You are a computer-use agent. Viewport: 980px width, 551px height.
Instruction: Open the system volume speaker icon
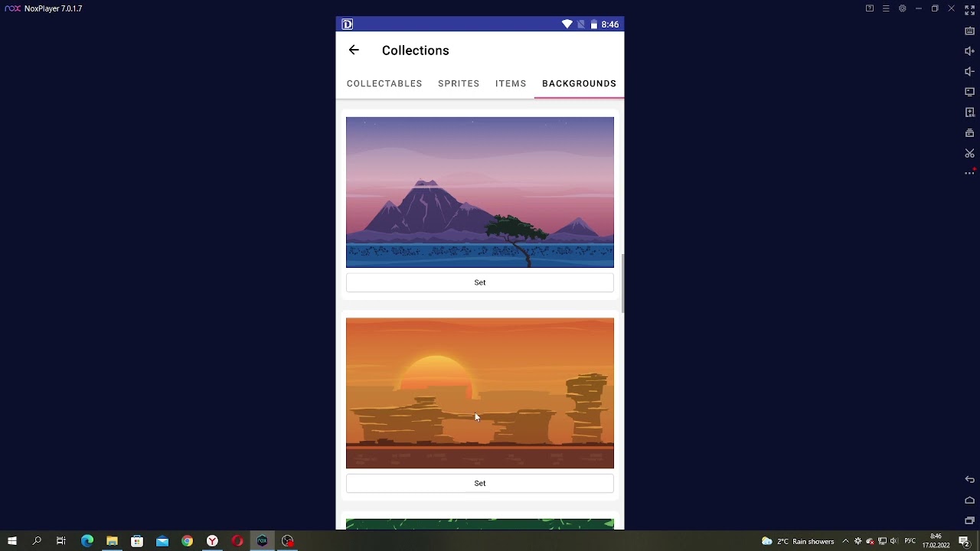pyautogui.click(x=893, y=541)
